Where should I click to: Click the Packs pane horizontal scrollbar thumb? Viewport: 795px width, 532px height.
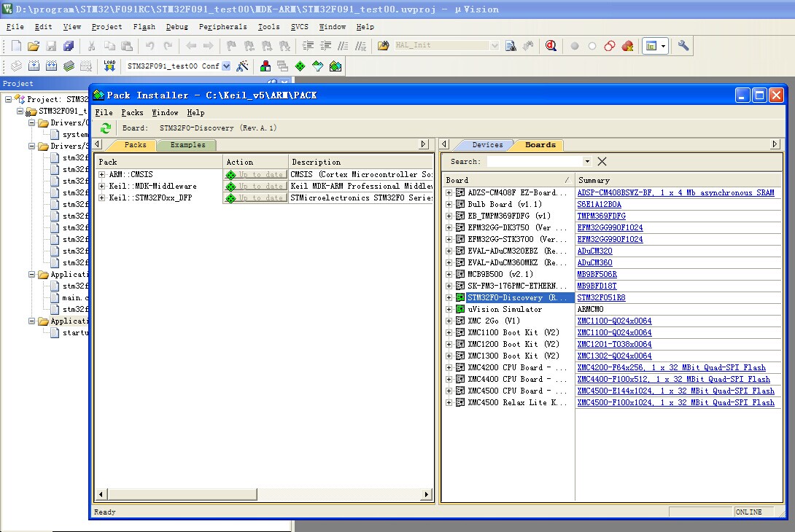[182, 494]
